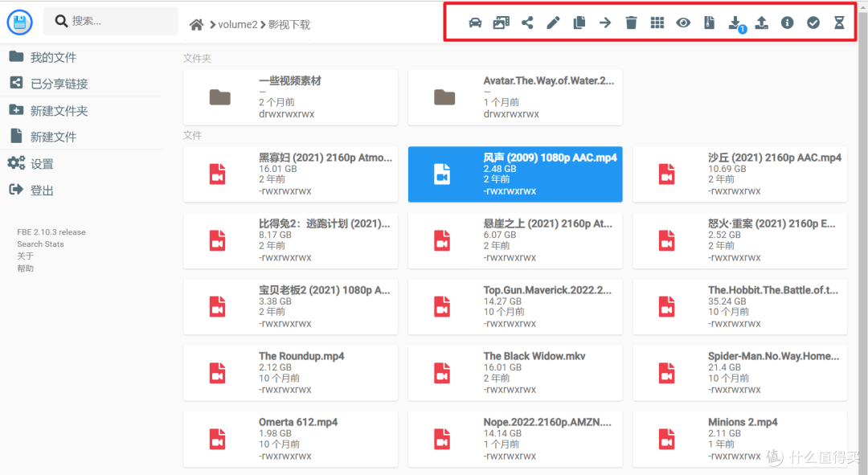
Task: Select the The.Hobbit.The.Battle file
Action: (740, 307)
